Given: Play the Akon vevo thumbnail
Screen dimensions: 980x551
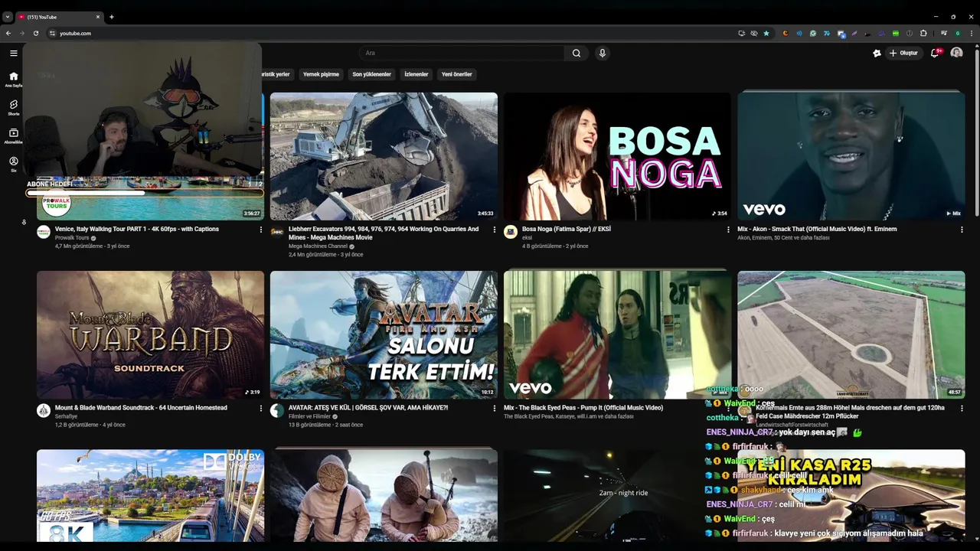Looking at the screenshot, I should click(x=851, y=156).
